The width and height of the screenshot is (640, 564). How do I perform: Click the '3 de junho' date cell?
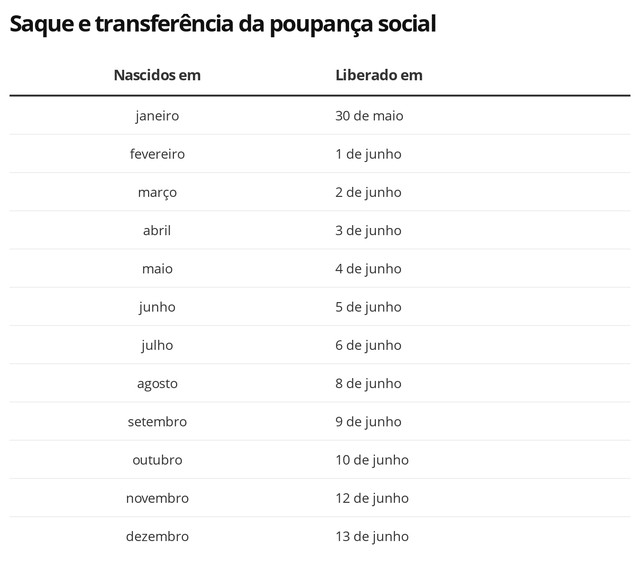click(x=368, y=230)
